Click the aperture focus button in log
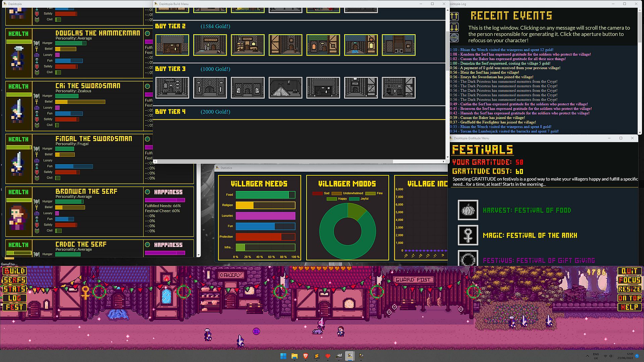 click(x=454, y=38)
